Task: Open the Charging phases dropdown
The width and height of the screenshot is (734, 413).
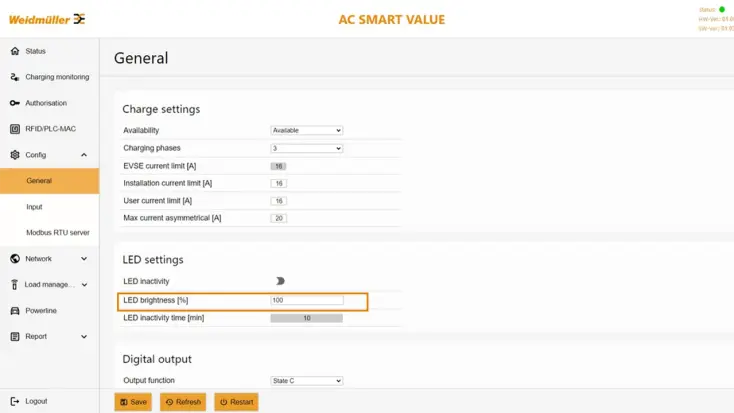Action: (307, 148)
